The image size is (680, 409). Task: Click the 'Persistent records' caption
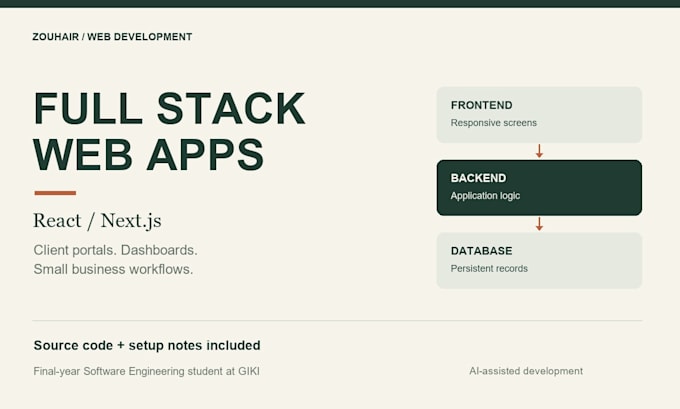point(489,268)
